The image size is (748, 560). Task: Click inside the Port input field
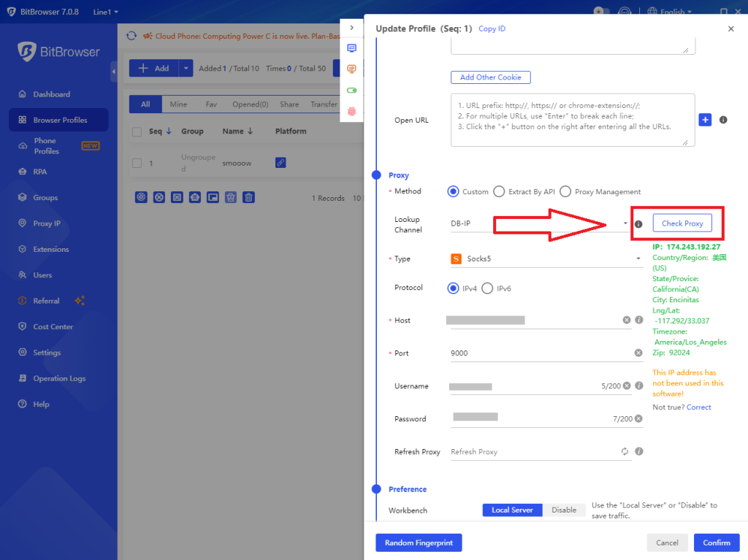point(541,353)
